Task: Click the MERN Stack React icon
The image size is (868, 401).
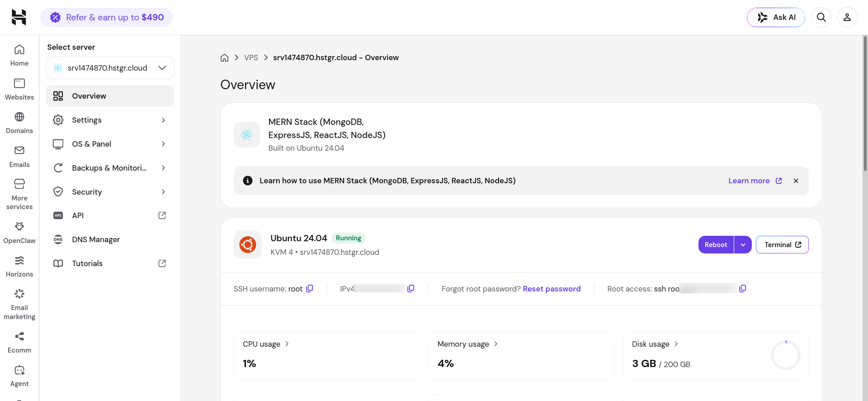Action: pyautogui.click(x=247, y=134)
